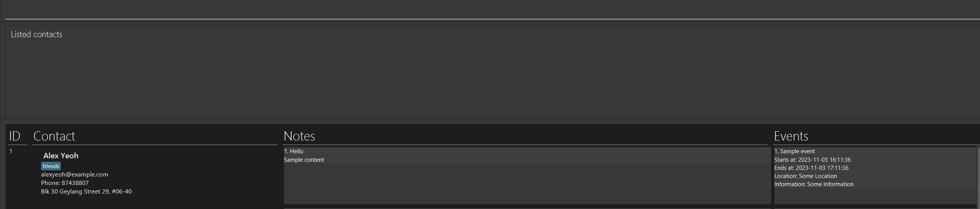Click "Information: Some Information" event line
Screen dimensions: 980x209
pyautogui.click(x=814, y=184)
